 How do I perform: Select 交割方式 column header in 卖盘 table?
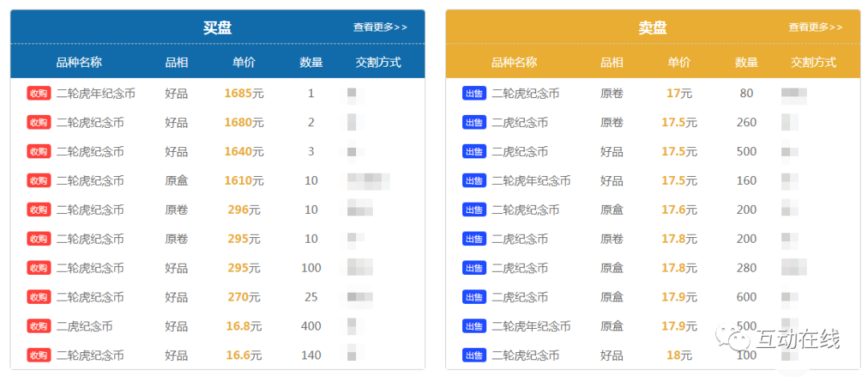pos(813,62)
